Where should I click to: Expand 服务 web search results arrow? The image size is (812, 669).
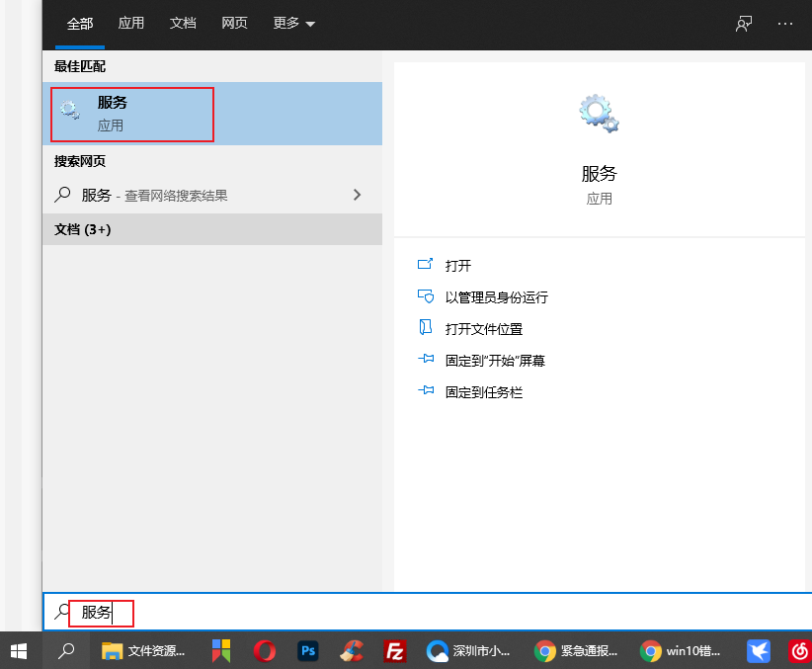click(358, 195)
